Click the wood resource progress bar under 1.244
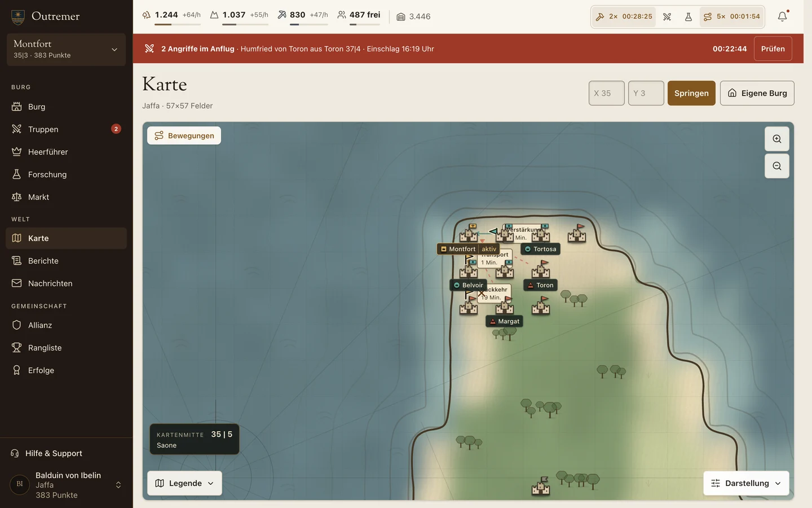Viewport: 812px width, 508px height. [178, 24]
